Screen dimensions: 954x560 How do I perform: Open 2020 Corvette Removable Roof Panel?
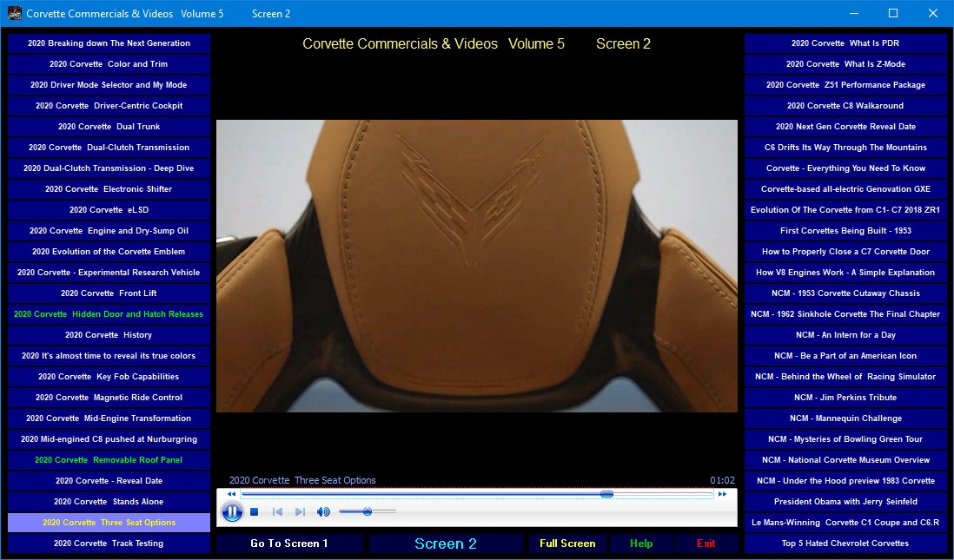[109, 459]
